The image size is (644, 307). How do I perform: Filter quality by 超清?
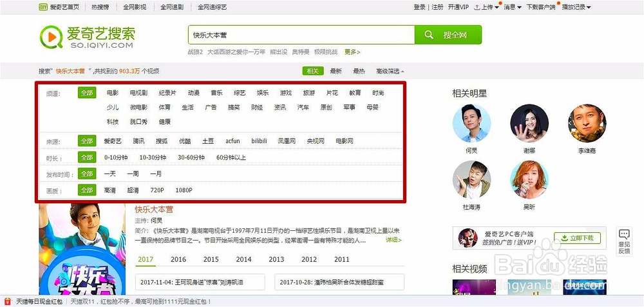tap(133, 190)
